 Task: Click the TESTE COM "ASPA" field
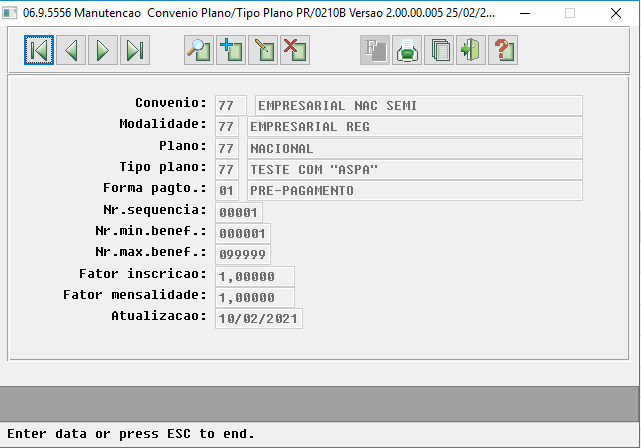coord(415,170)
